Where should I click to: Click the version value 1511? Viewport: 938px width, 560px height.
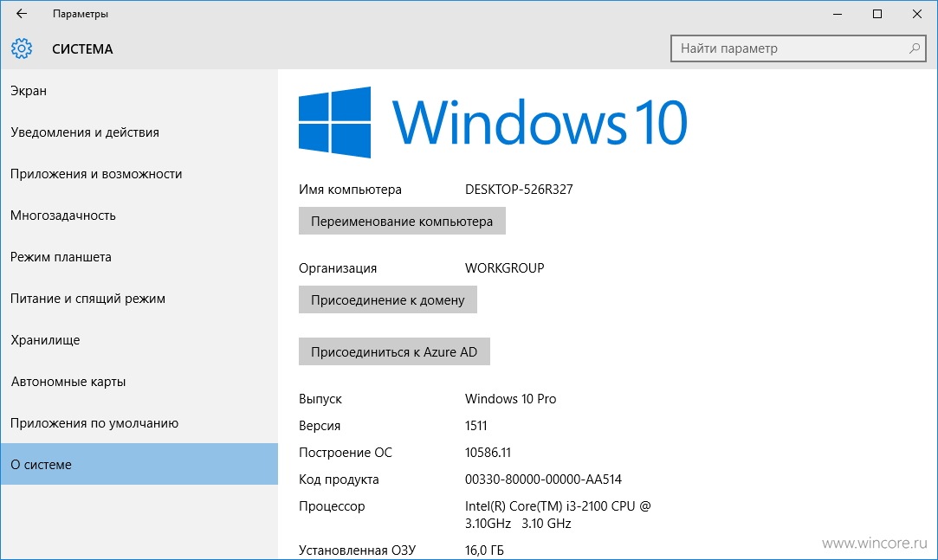point(475,426)
